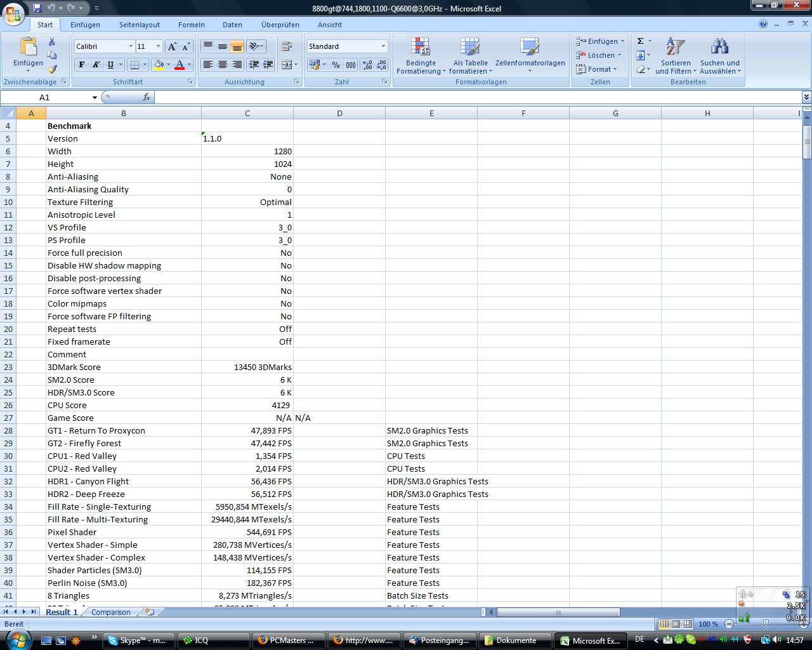The image size is (812, 650).
Task: Switch to the Überprüfen ribbon tab
Action: point(280,25)
